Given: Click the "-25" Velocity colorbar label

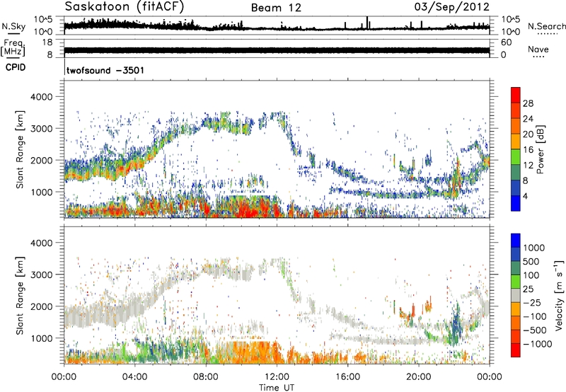Looking at the screenshot, I should 532,303.
